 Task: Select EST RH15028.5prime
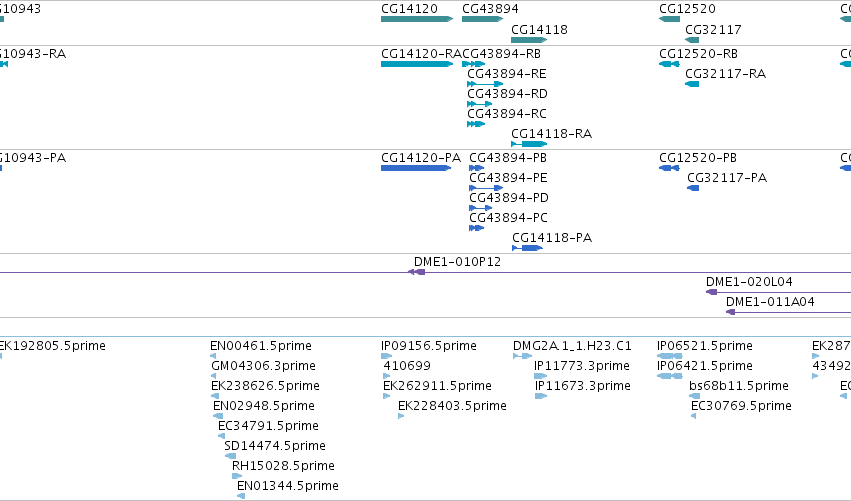click(x=237, y=477)
